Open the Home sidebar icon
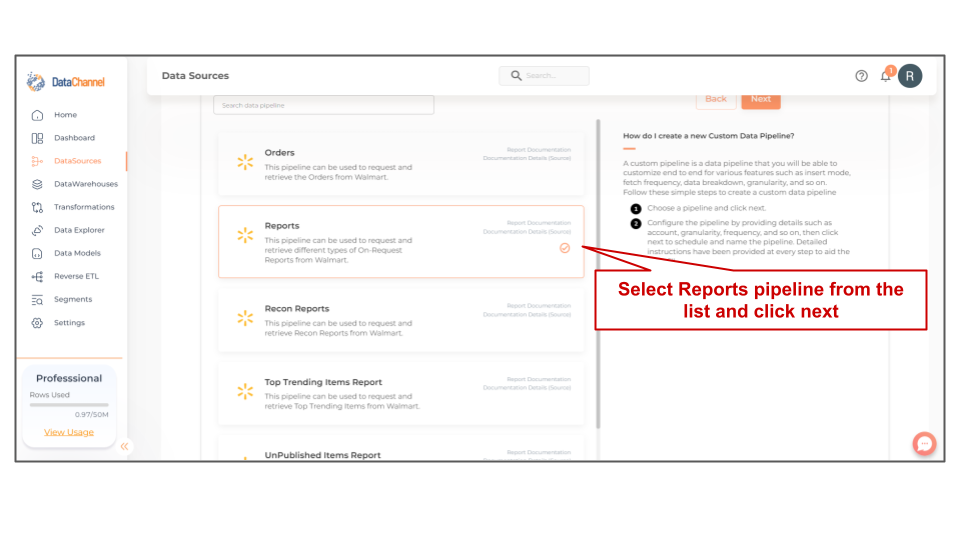Screen dimensions: 960x540 (37, 115)
